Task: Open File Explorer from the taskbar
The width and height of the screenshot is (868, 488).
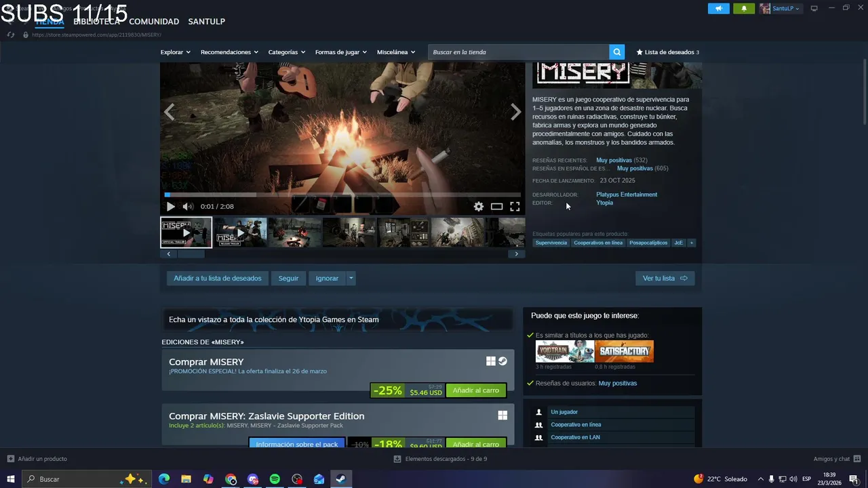Action: (x=186, y=479)
